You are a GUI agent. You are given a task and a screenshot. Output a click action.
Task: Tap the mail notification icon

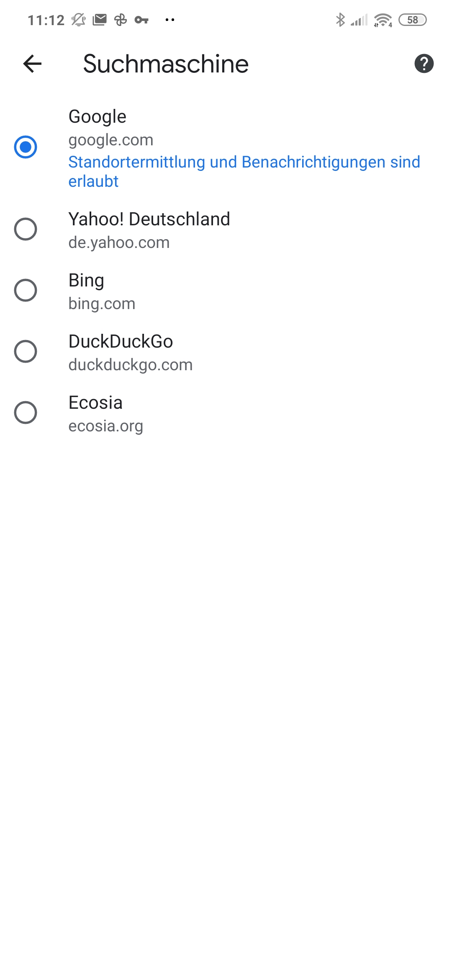100,20
